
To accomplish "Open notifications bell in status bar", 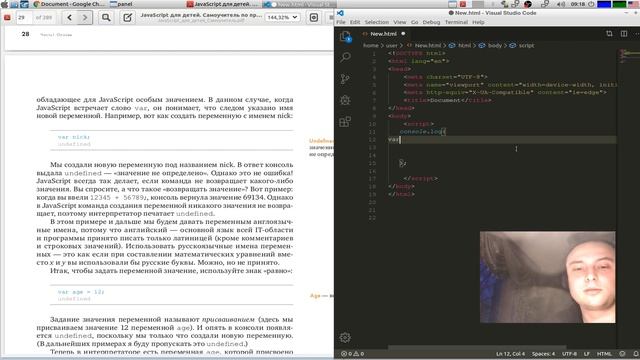I will point(636,354).
